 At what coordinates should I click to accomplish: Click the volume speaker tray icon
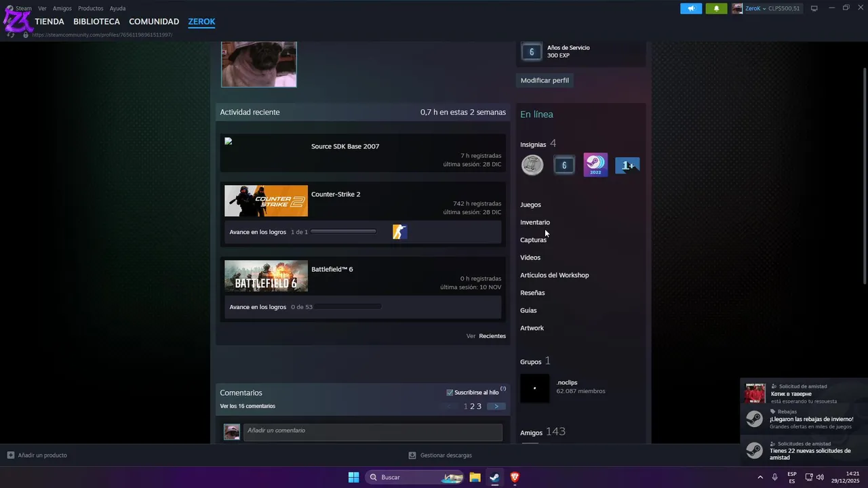coord(820,477)
